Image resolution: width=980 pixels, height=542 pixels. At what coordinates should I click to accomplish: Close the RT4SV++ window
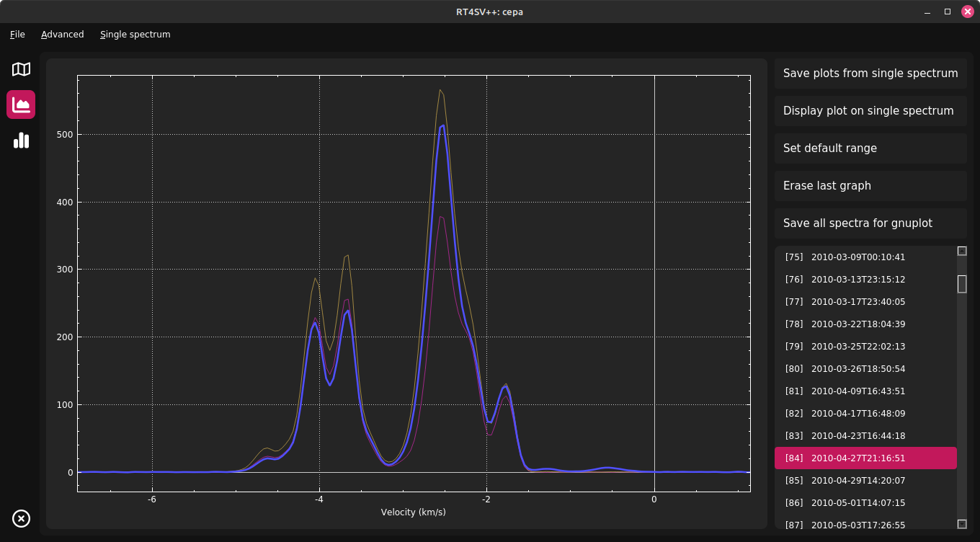coord(968,12)
